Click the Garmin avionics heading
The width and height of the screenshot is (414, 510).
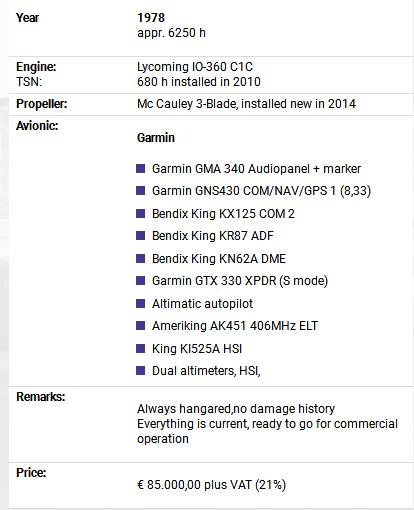156,138
